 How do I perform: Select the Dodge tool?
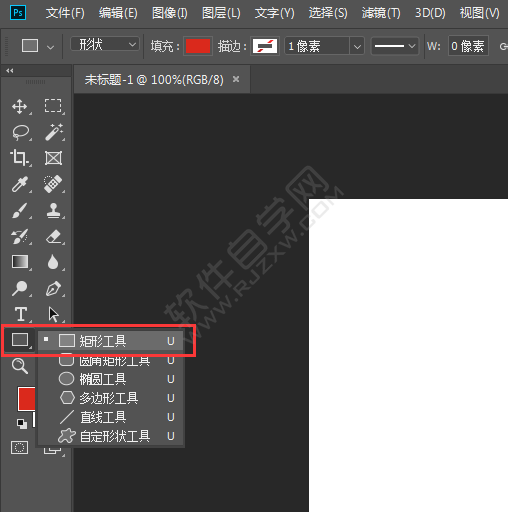[20, 288]
